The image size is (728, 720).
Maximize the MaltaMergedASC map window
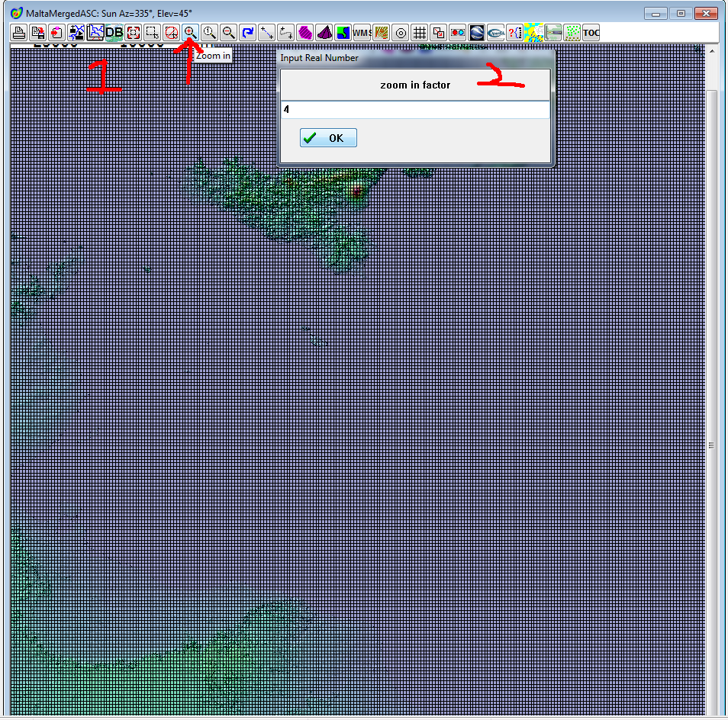pos(681,14)
